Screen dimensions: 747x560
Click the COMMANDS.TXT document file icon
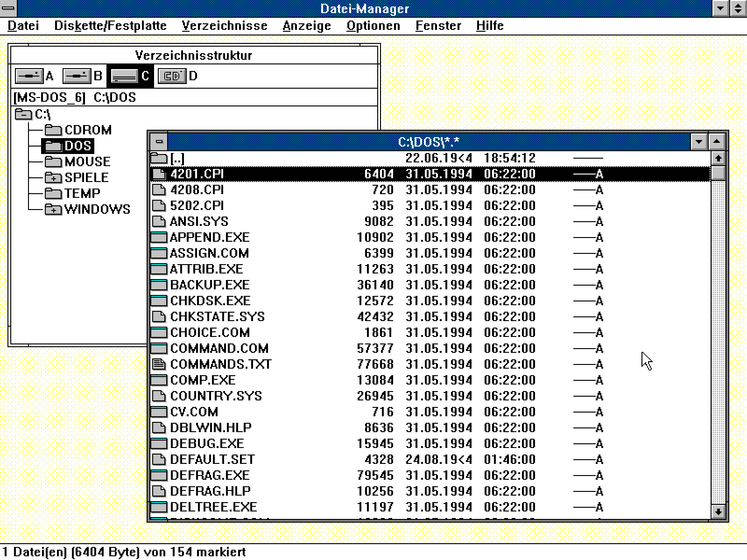point(159,364)
